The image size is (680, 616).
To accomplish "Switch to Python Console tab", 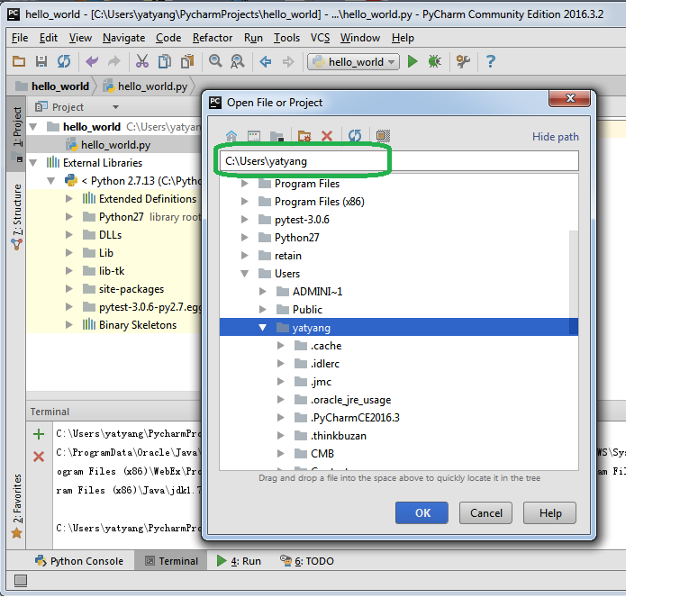I will pyautogui.click(x=79, y=561).
